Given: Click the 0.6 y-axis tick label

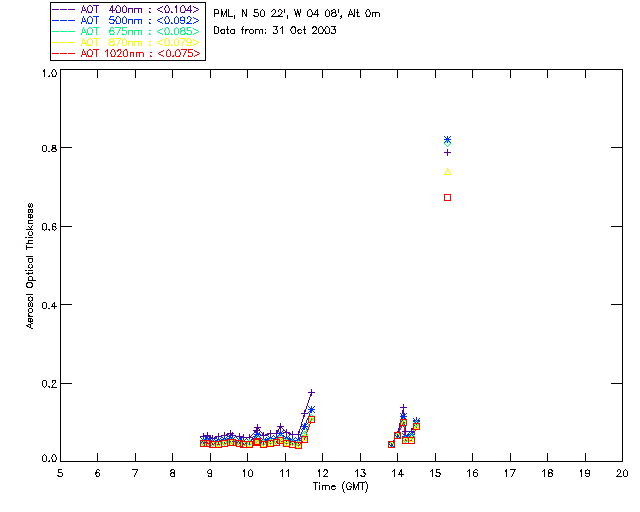Looking at the screenshot, I should 49,227.
